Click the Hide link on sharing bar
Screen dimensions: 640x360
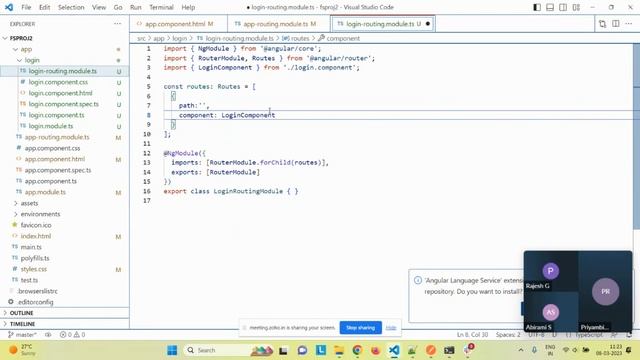[x=391, y=328]
